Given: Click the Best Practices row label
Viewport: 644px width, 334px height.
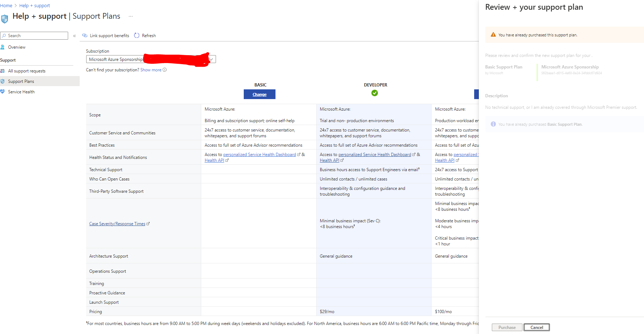Looking at the screenshot, I should (102, 145).
